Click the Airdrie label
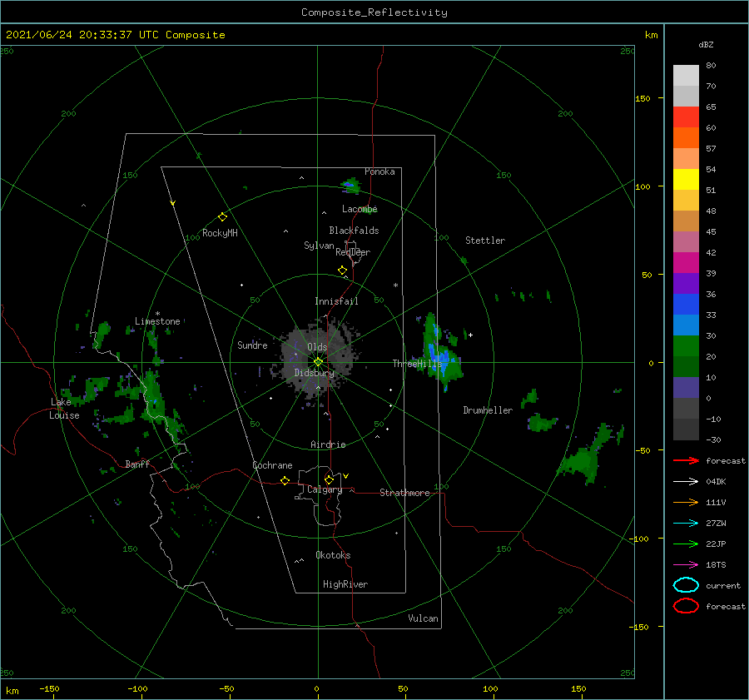The width and height of the screenshot is (749, 700). point(328,444)
